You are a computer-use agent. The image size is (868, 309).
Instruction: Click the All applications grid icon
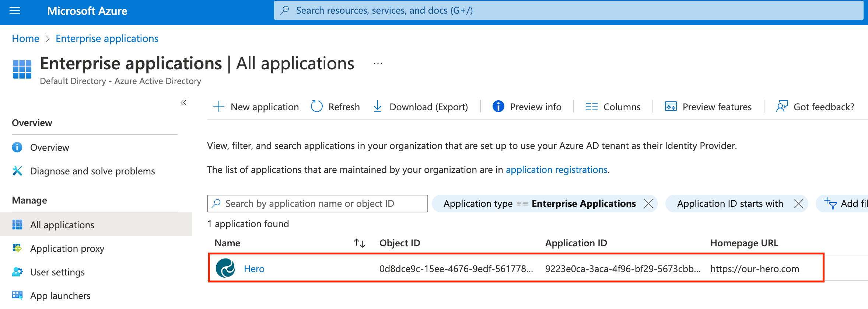point(17,225)
